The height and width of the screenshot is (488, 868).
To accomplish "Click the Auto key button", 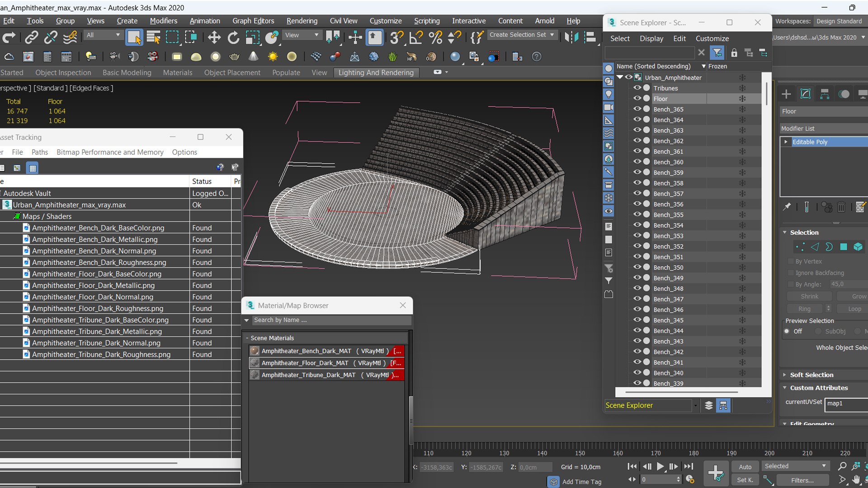I will 745,467.
